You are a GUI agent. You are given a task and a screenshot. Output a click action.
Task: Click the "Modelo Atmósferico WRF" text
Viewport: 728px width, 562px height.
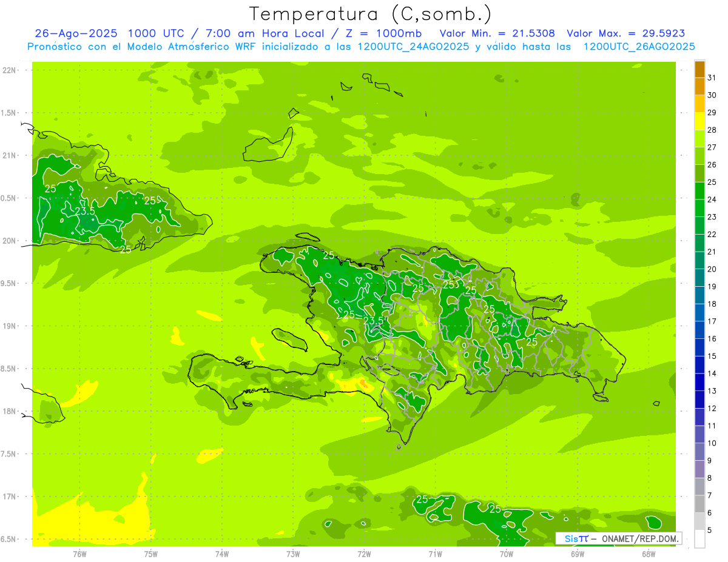[x=190, y=47]
